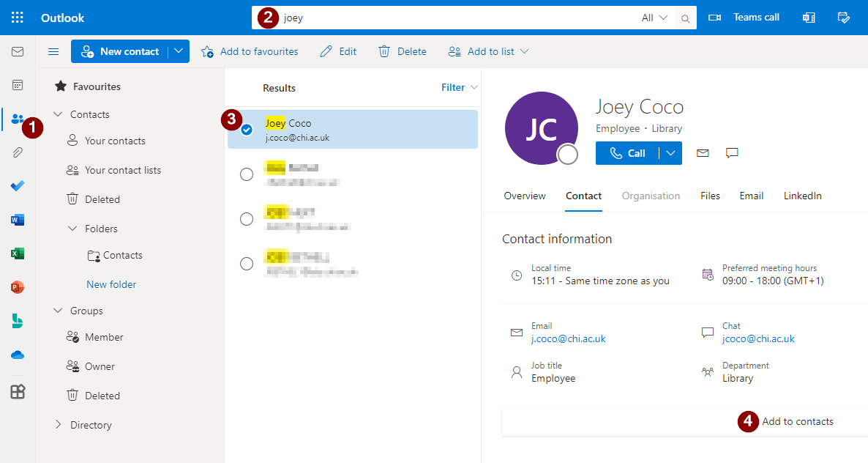Viewport: 868px width, 463px height.
Task: Switch to the LinkedIn tab
Action: coord(803,196)
